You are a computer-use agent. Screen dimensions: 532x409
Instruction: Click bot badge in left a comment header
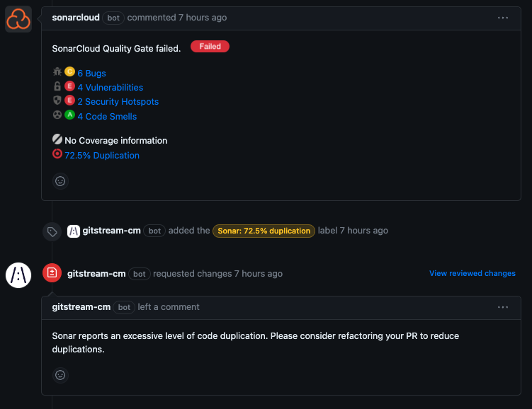[124, 307]
